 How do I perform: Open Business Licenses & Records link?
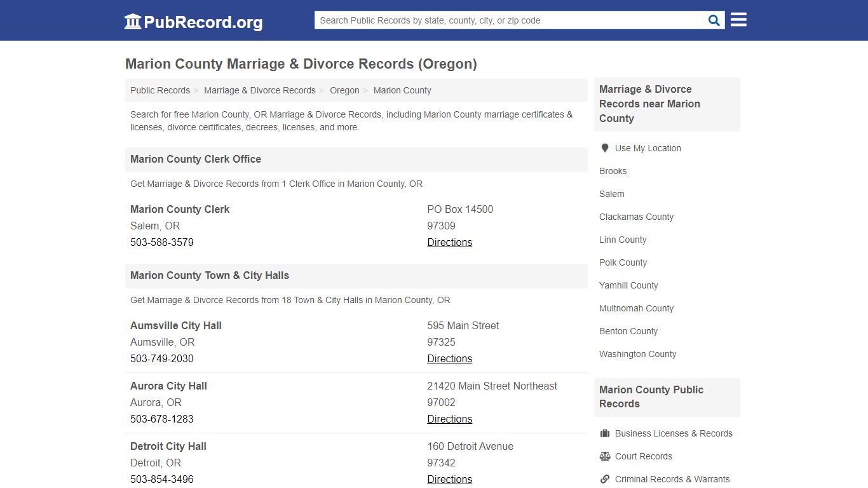(x=674, y=433)
